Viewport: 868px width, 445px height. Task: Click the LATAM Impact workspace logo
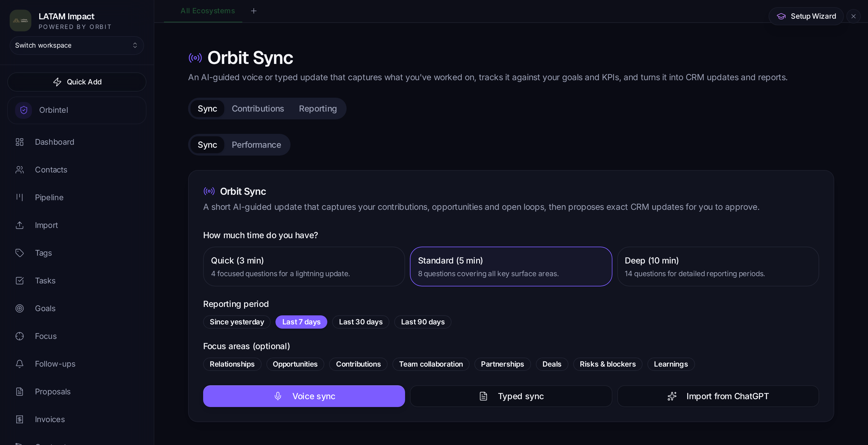20,21
